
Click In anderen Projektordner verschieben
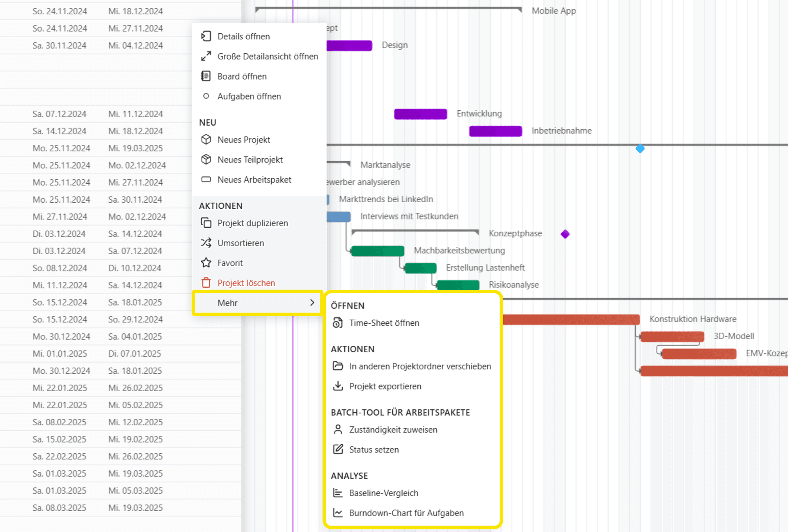420,366
